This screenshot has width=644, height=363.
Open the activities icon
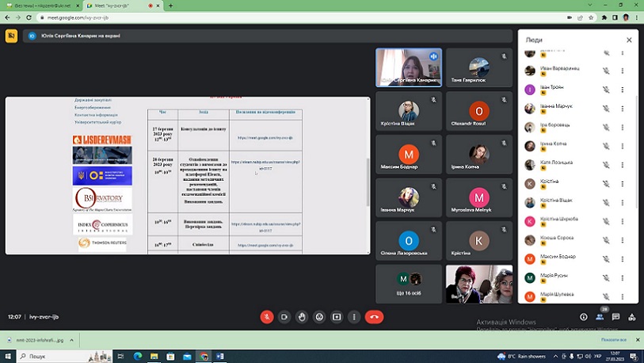click(631, 317)
